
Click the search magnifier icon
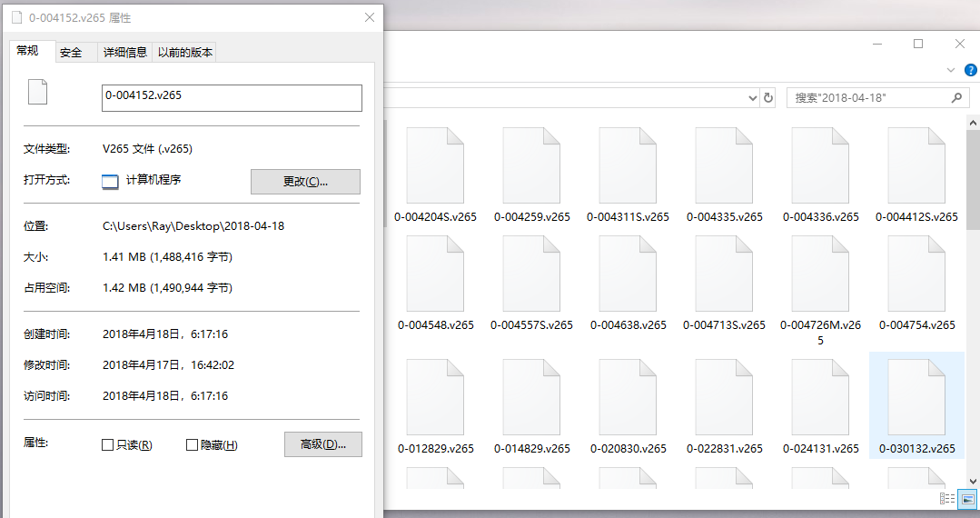[x=955, y=97]
